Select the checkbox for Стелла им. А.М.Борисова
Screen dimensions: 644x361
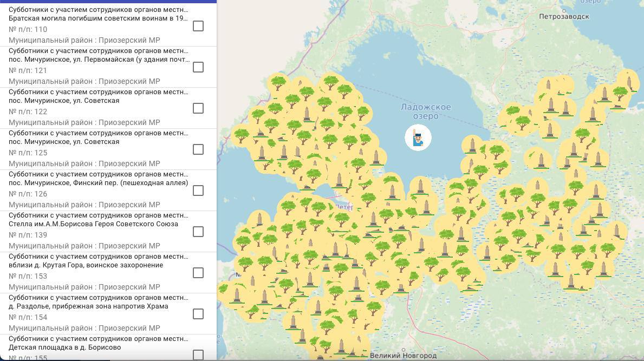tap(198, 232)
